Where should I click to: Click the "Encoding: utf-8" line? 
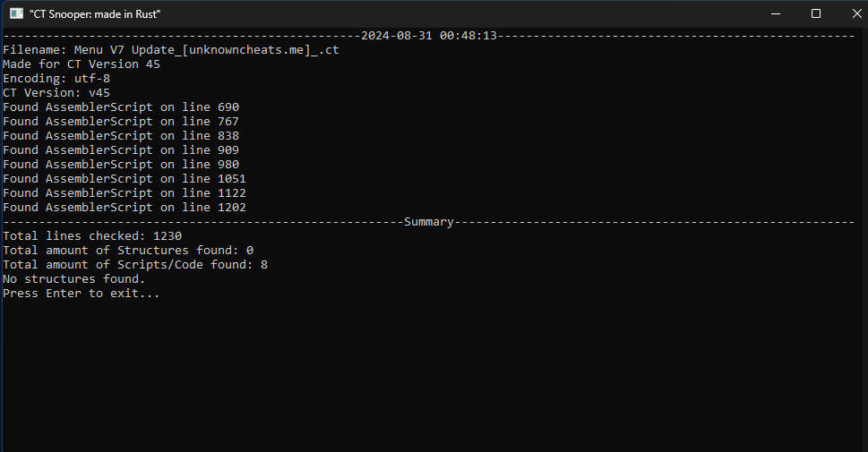(x=56, y=79)
